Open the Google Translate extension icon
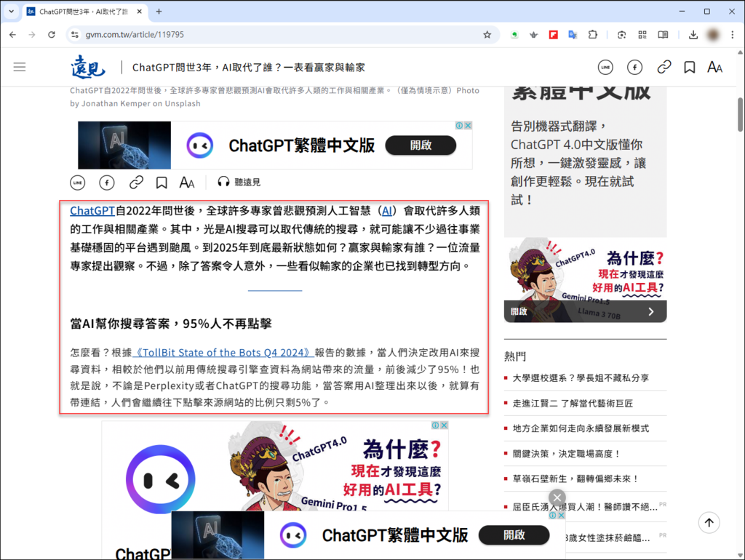745x560 pixels. 573,35
